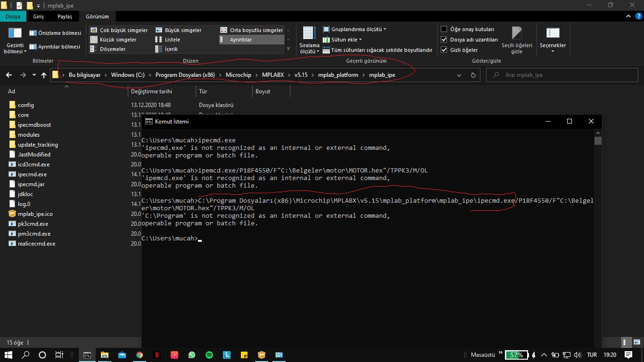Toggle the Ayrıntılar bölmesi pane
This screenshot has height=362, width=644.
(x=55, y=47)
